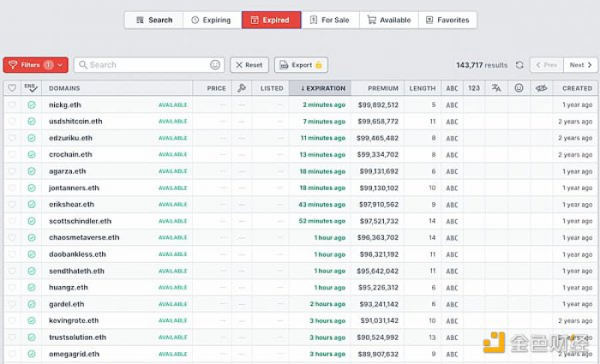Image resolution: width=600 pixels, height=364 pixels.
Task: Click the ABC letters column header
Action: pos(452,88)
